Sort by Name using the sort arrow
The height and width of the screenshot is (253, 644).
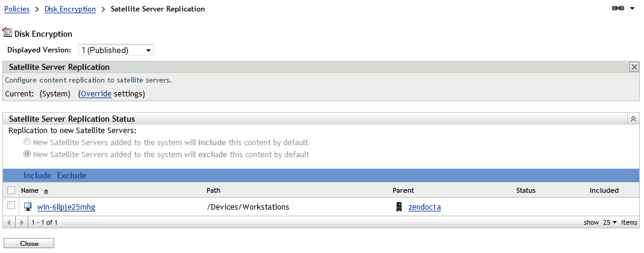point(46,190)
